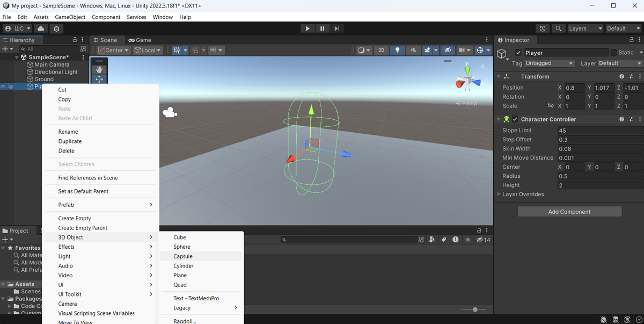The width and height of the screenshot is (644, 324).
Task: Open Undo History icon
Action: pos(543,28)
